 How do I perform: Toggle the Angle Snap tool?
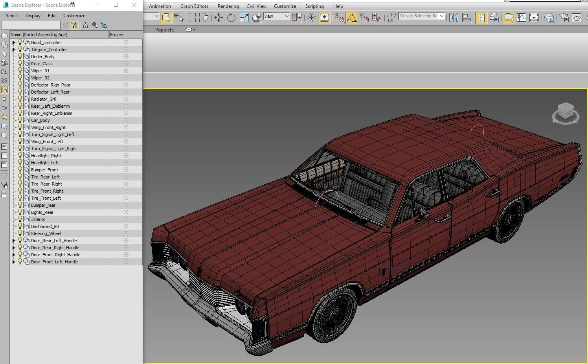point(351,18)
